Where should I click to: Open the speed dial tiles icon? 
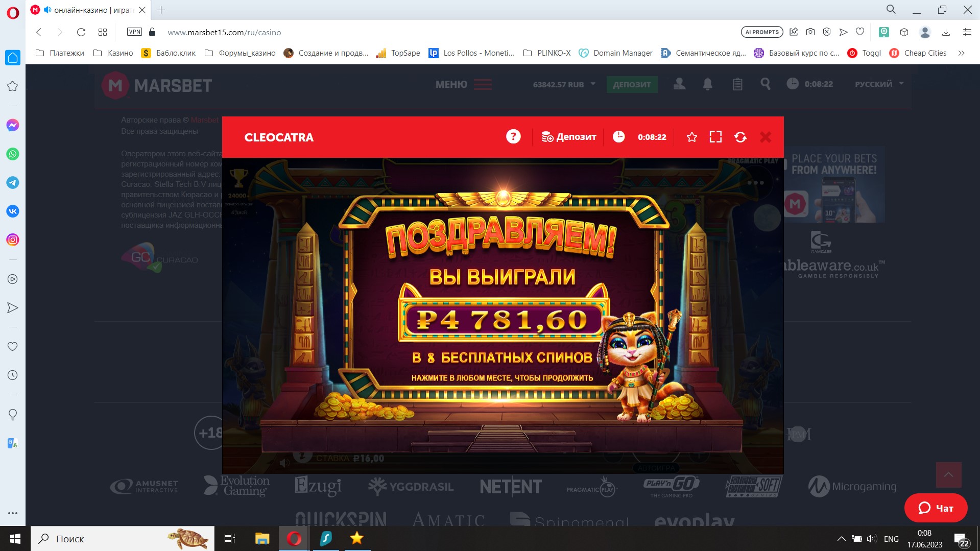103,32
